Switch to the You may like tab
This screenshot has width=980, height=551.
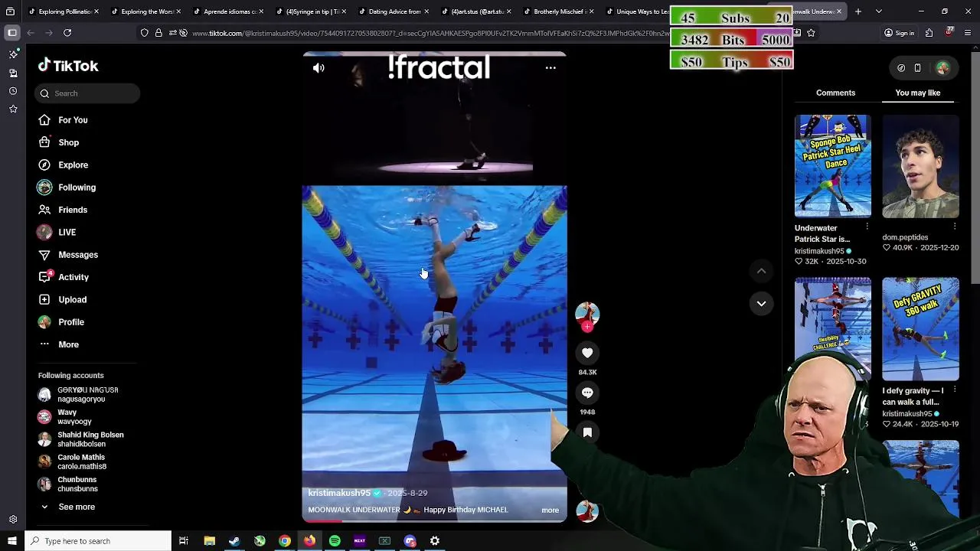point(917,93)
